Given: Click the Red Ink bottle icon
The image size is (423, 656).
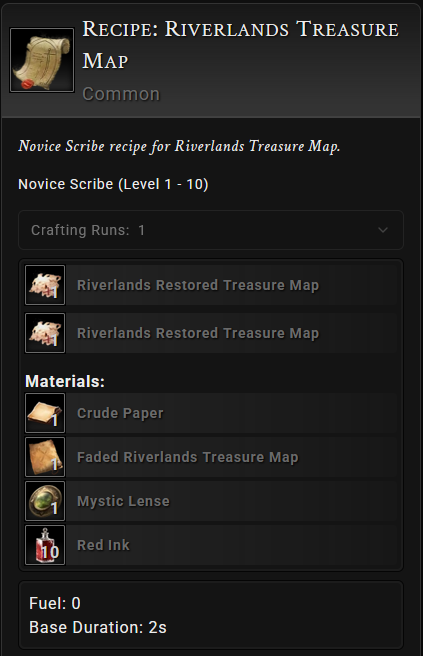Looking at the screenshot, I should (45, 545).
